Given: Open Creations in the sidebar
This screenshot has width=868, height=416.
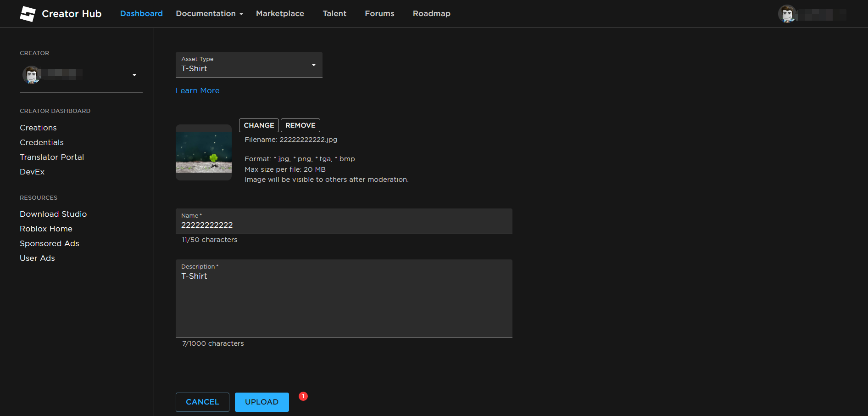Looking at the screenshot, I should (38, 128).
